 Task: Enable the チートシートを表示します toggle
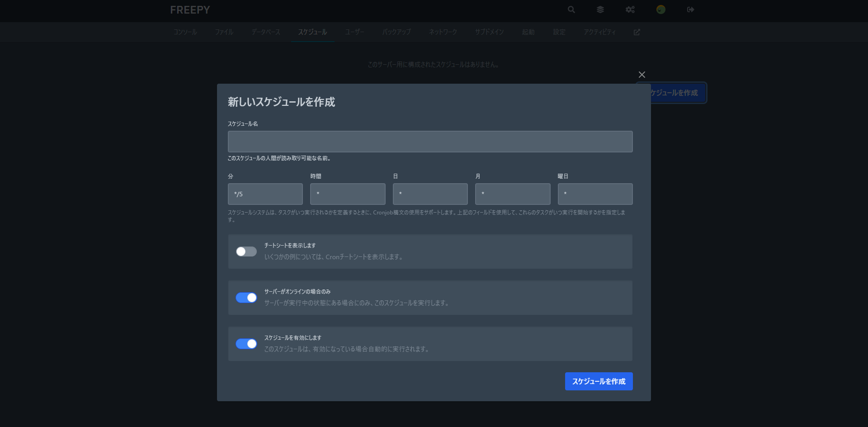(x=246, y=251)
